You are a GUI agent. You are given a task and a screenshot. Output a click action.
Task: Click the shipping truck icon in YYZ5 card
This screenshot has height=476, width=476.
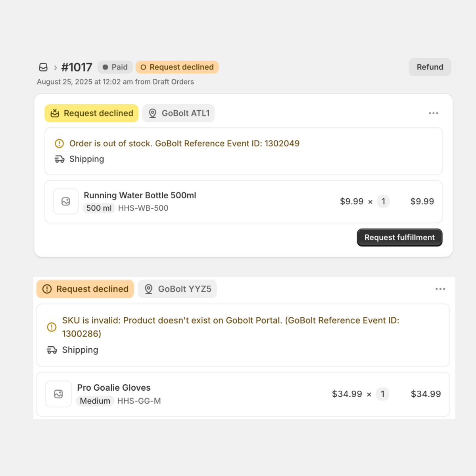coord(52,350)
